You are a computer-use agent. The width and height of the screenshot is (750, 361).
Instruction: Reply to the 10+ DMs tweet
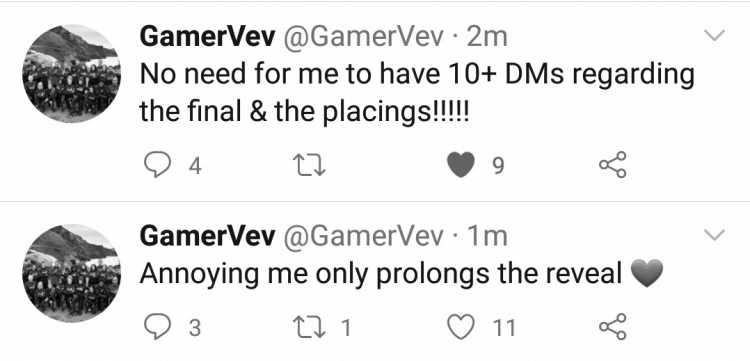pyautogui.click(x=157, y=165)
